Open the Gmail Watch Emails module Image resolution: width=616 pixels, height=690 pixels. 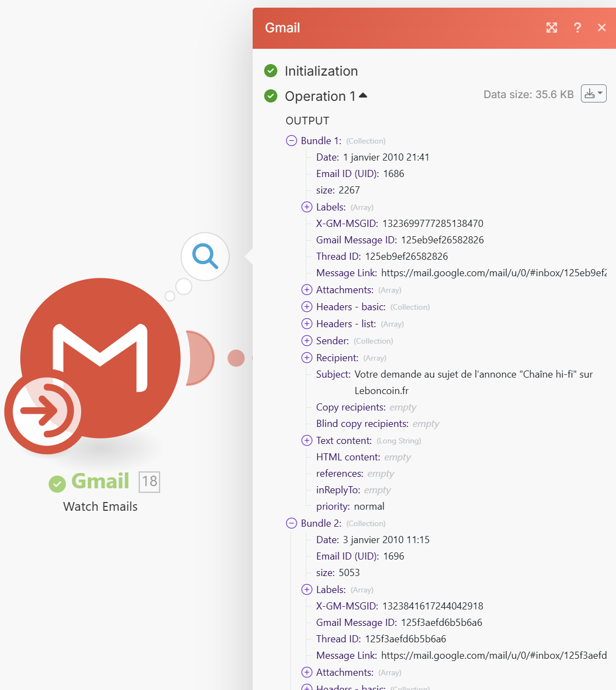coord(100,358)
